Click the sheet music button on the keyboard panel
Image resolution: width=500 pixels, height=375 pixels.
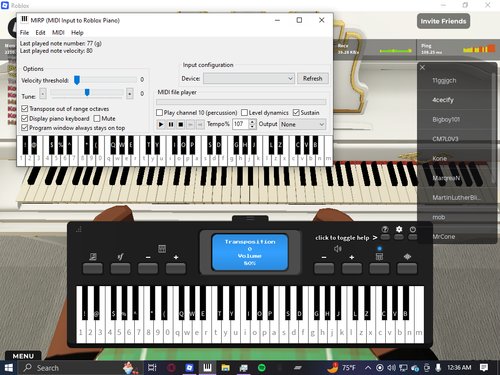pyautogui.click(x=93, y=268)
